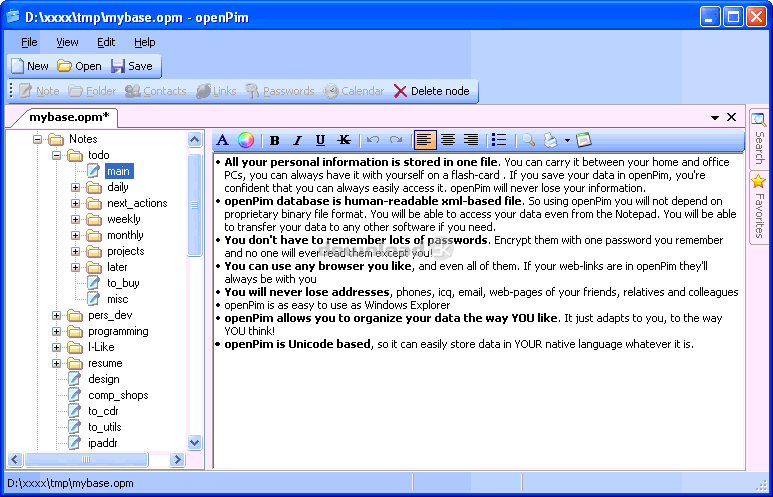Toggle bold formatting

(275, 140)
